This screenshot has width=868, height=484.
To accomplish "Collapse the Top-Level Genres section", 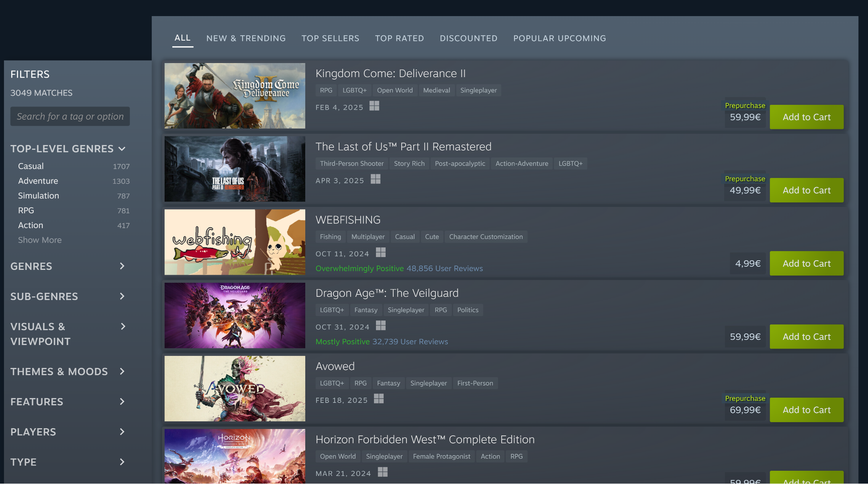I will pos(122,149).
